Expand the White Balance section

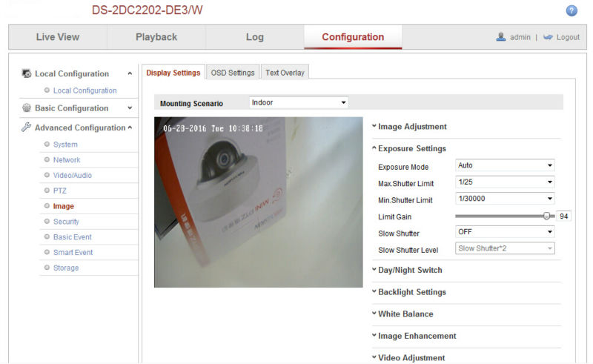(405, 314)
